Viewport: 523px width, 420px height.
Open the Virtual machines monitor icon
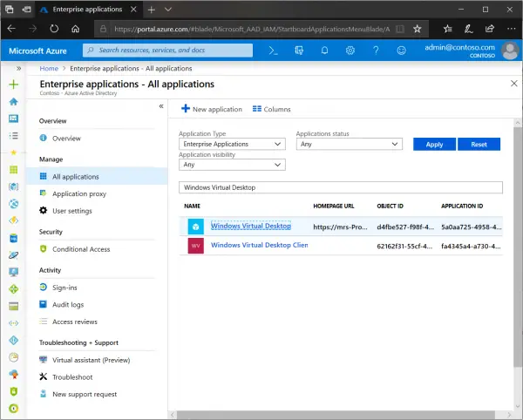pyautogui.click(x=14, y=273)
